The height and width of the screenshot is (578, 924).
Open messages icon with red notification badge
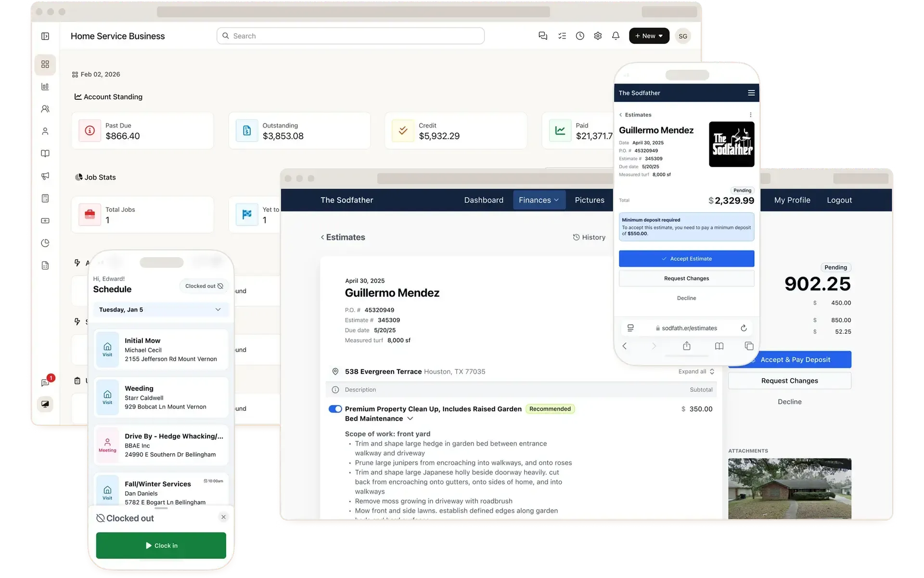[x=45, y=382]
